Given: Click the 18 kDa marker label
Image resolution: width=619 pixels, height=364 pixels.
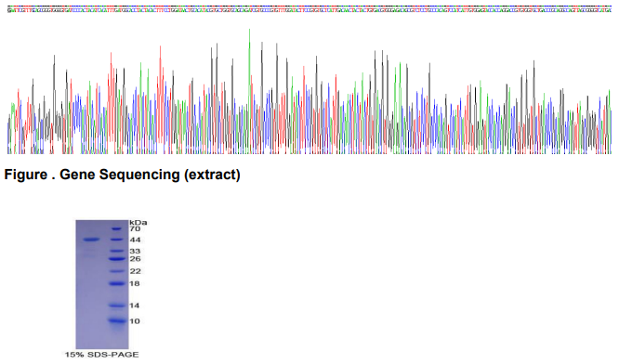Looking at the screenshot, I should [x=135, y=283].
